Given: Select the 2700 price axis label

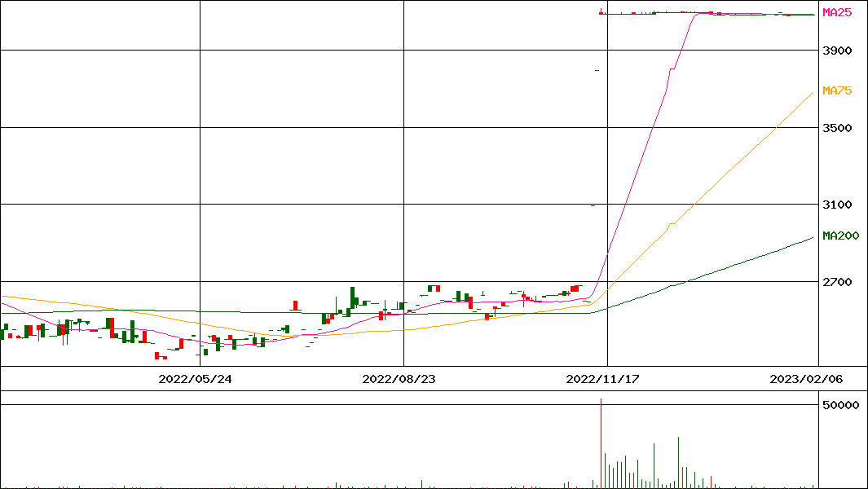Looking at the screenshot, I should coord(837,282).
